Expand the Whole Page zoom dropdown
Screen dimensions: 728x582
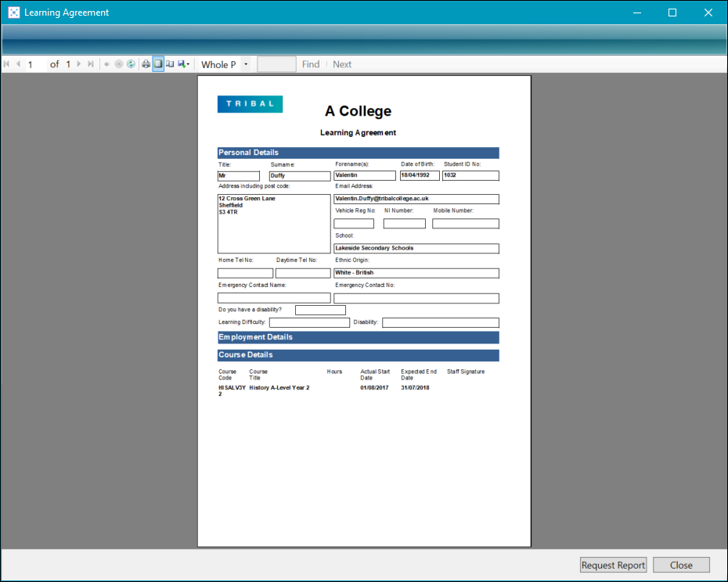(246, 64)
